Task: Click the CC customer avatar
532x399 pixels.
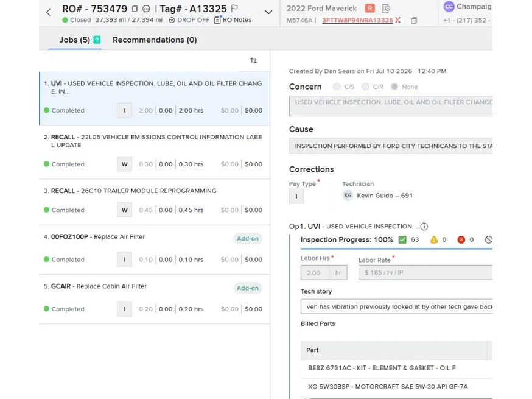Action: click(449, 7)
